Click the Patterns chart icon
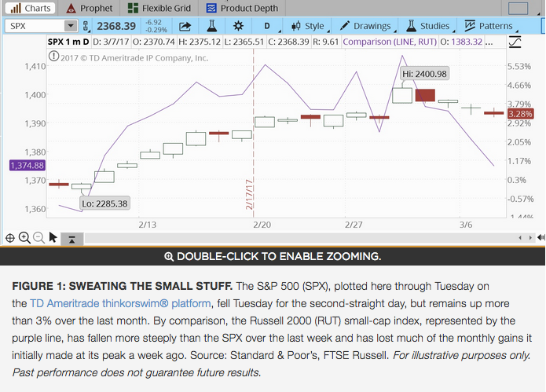546x392 pixels. click(470, 25)
